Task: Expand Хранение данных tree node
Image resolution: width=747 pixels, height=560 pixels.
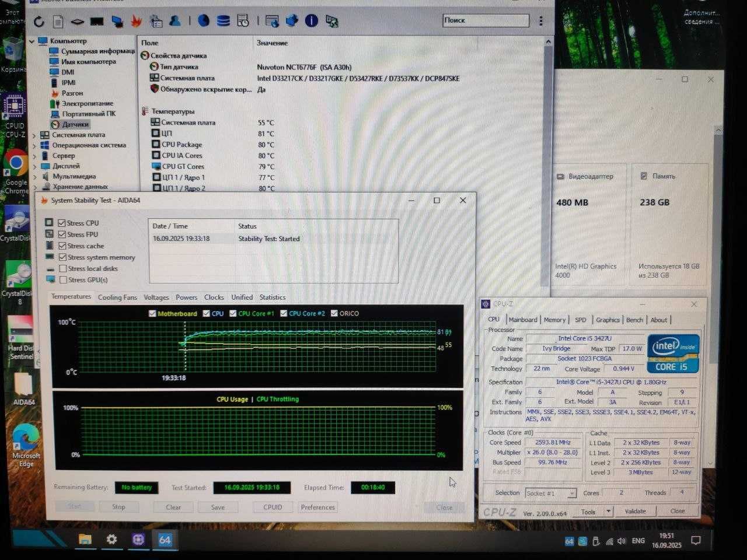Action: coord(34,187)
